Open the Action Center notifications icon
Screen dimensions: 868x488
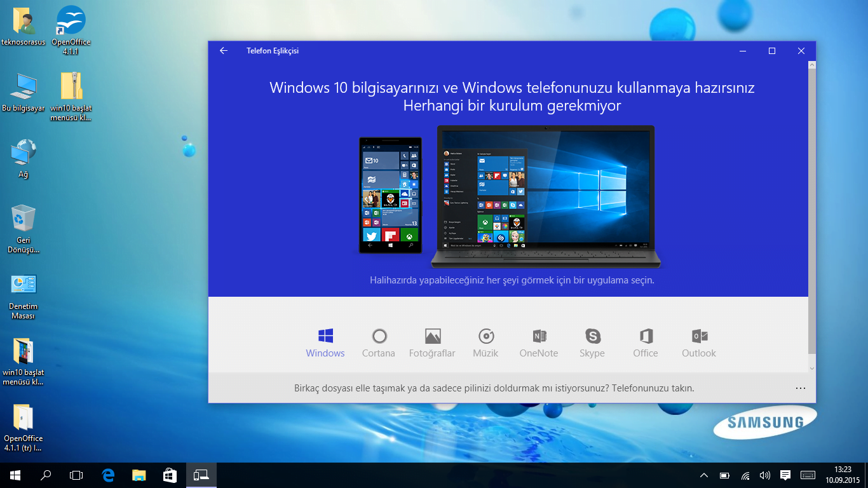(786, 475)
